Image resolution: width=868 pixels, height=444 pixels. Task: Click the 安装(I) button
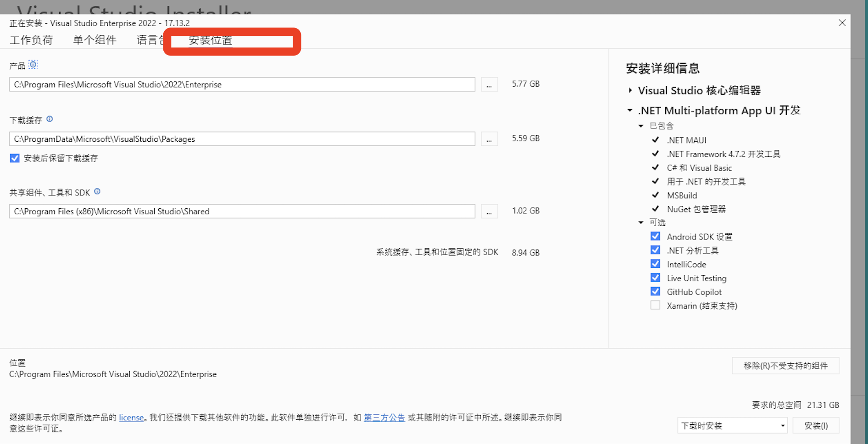tap(816, 426)
